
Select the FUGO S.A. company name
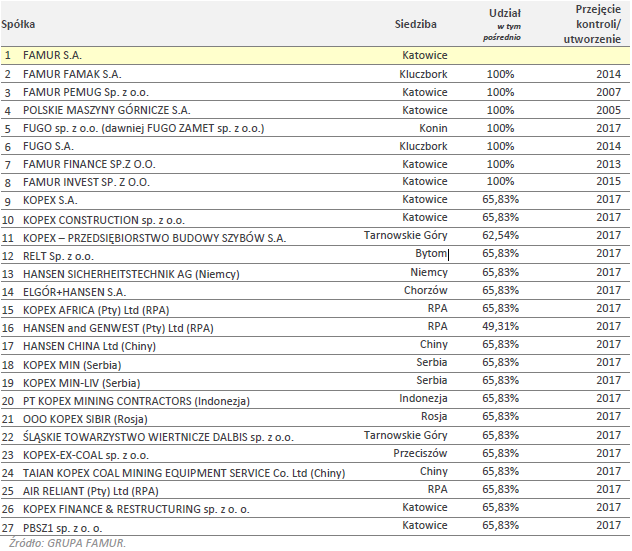point(48,146)
